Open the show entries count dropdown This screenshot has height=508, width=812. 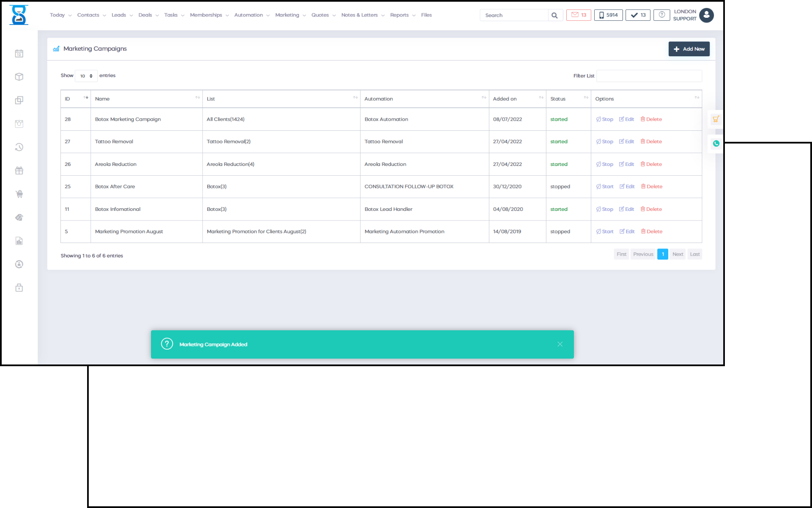click(86, 76)
